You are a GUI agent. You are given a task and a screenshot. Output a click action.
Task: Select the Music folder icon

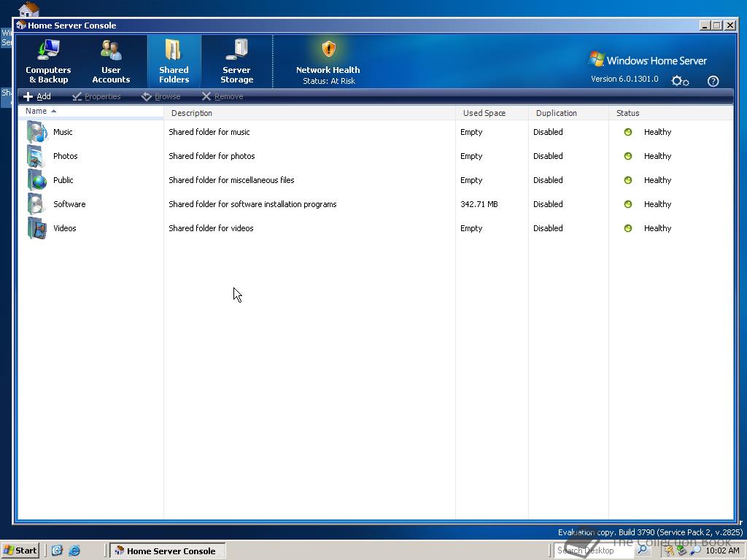click(37, 132)
